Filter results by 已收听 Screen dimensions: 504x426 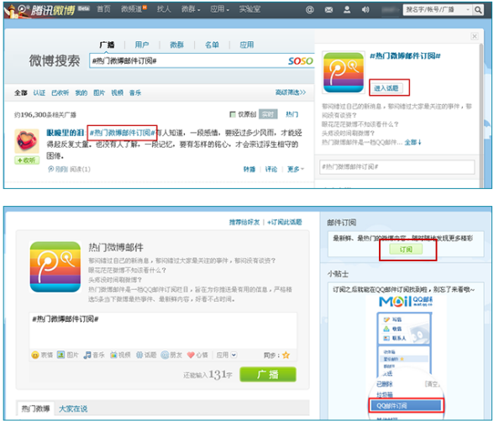tap(61, 94)
